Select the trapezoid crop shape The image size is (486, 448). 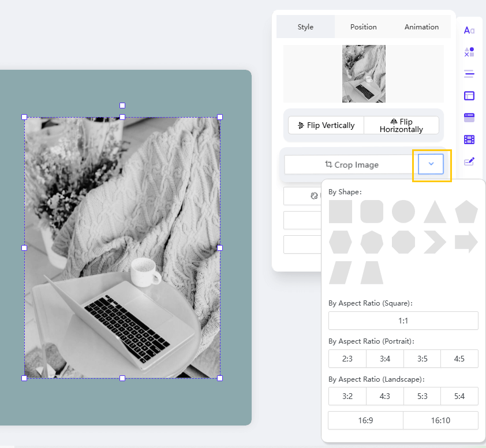(372, 273)
